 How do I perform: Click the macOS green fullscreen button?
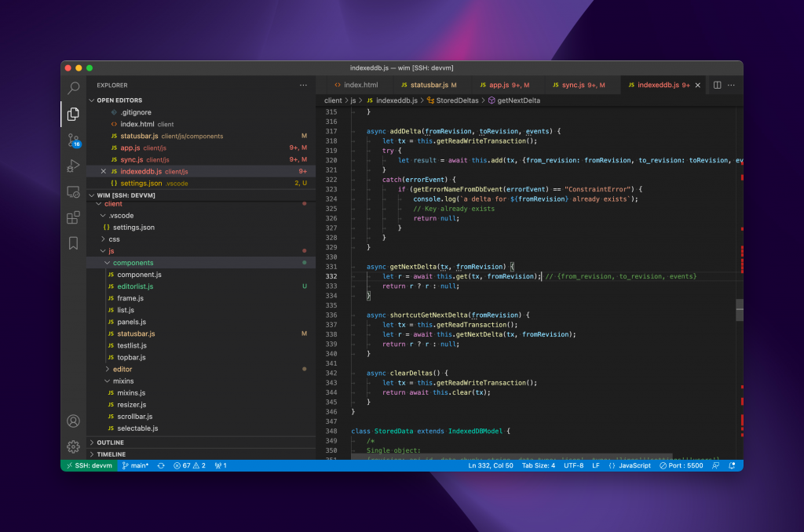(90, 67)
